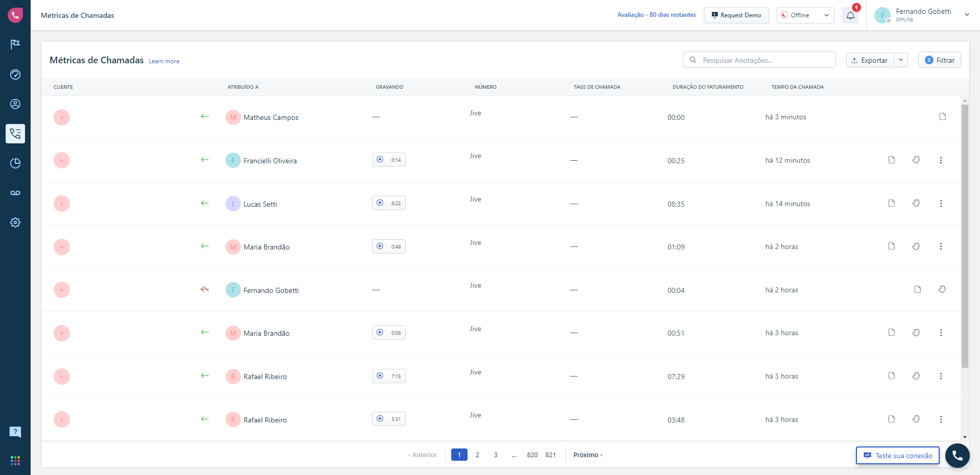Screen dimensions: 980x475
Task: Go to Próximo page
Action: pos(587,455)
